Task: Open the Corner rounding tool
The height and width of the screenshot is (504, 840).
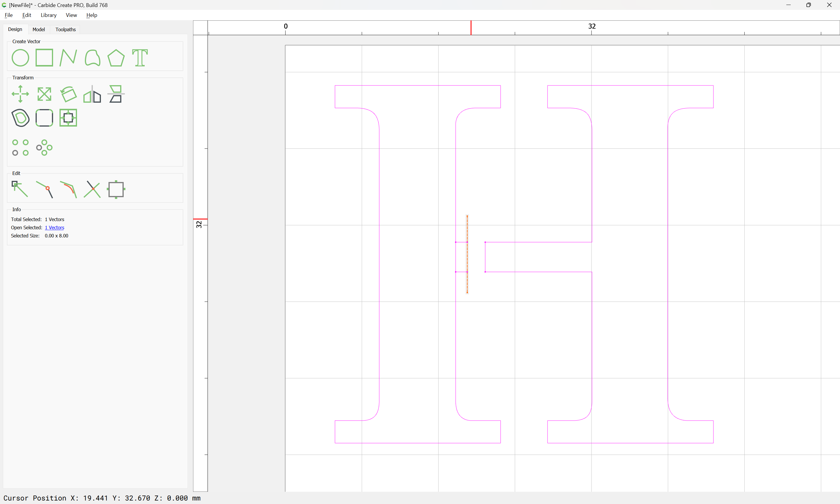Action: click(x=44, y=118)
